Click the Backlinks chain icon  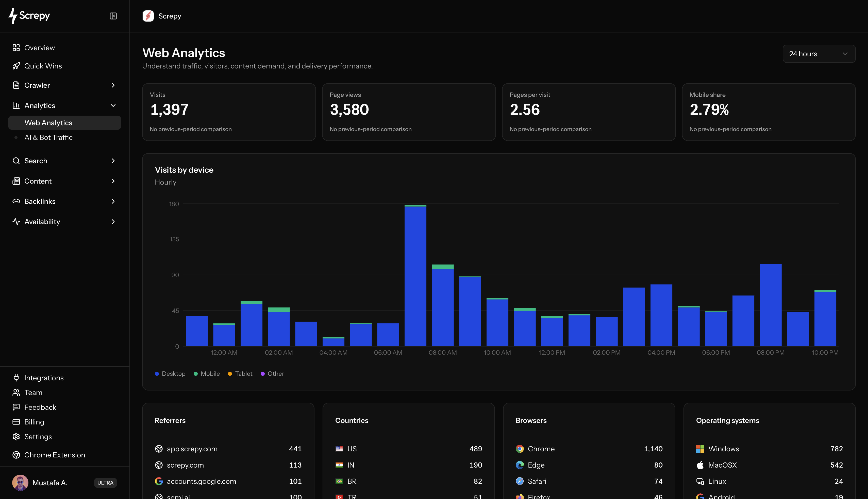(16, 201)
